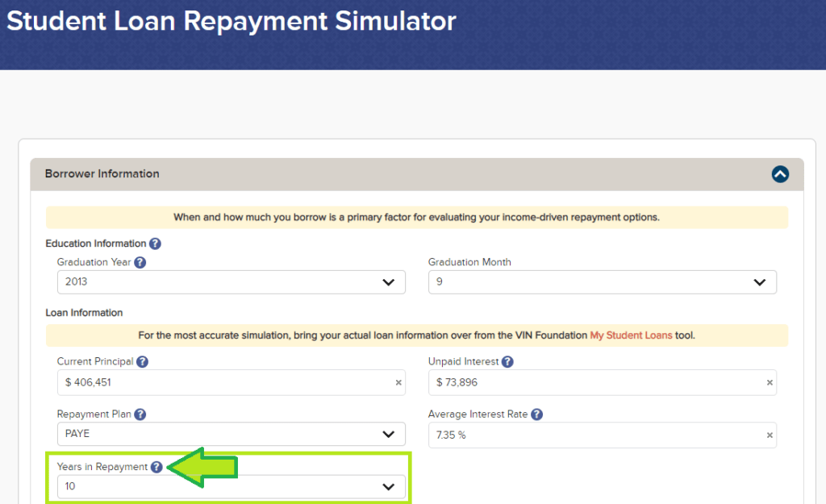Open the Repayment Plan dropdown set to PAYE
This screenshot has height=504, width=826.
click(x=231, y=435)
